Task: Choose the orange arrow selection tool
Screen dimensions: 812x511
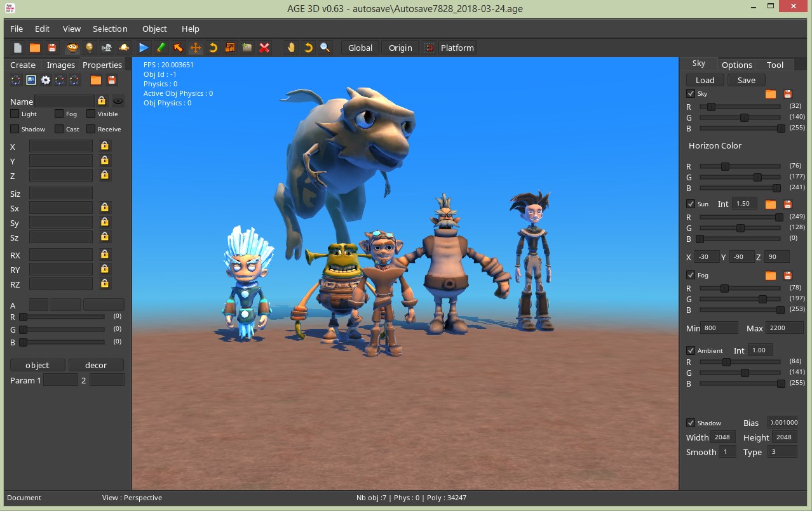Action: (x=179, y=48)
